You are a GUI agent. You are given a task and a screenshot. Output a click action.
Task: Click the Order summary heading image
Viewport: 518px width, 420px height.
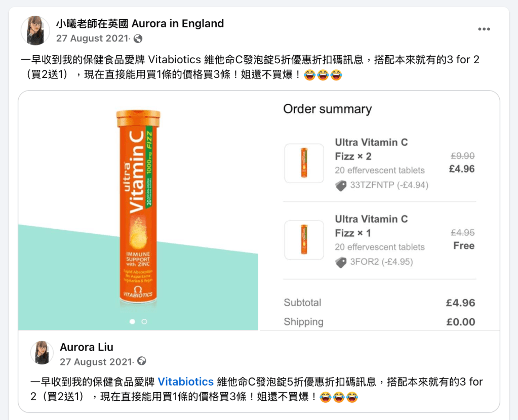[x=327, y=109]
